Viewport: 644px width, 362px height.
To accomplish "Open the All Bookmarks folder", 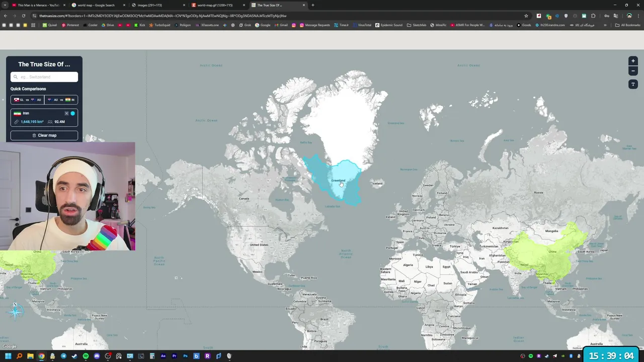I will point(627,25).
